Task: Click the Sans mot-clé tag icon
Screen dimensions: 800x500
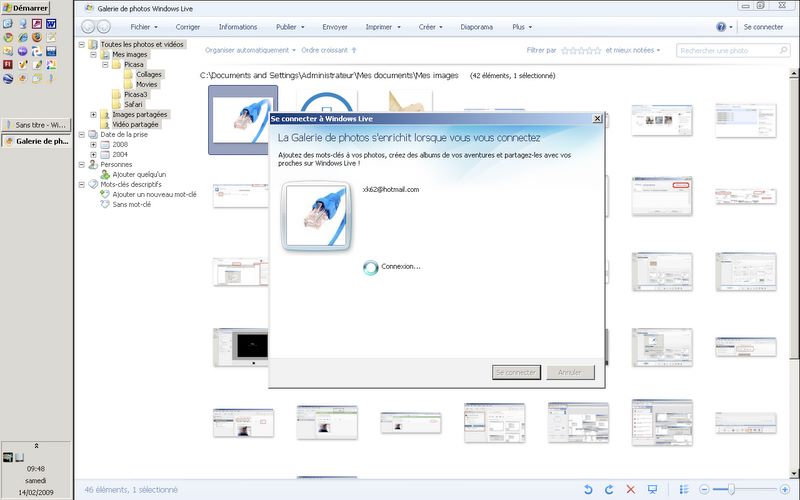Action: [x=105, y=204]
